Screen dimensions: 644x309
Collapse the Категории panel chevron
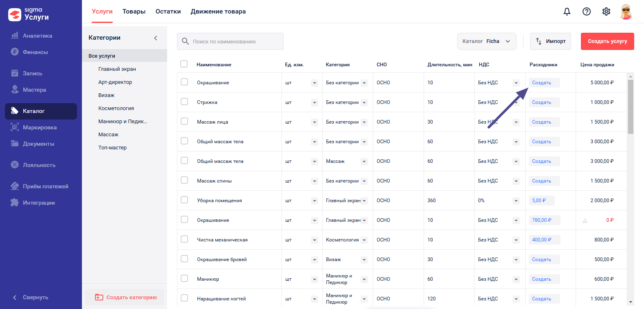coord(156,38)
